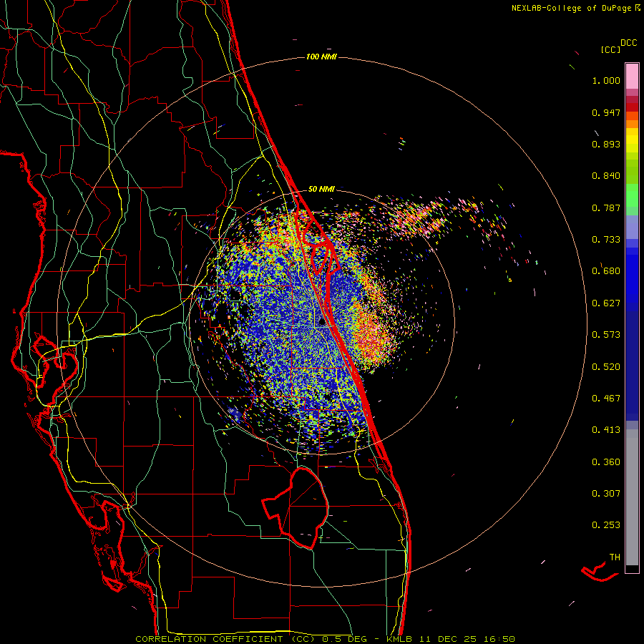Click the TH threshold label
This screenshot has width=644, height=644.
pos(615,557)
